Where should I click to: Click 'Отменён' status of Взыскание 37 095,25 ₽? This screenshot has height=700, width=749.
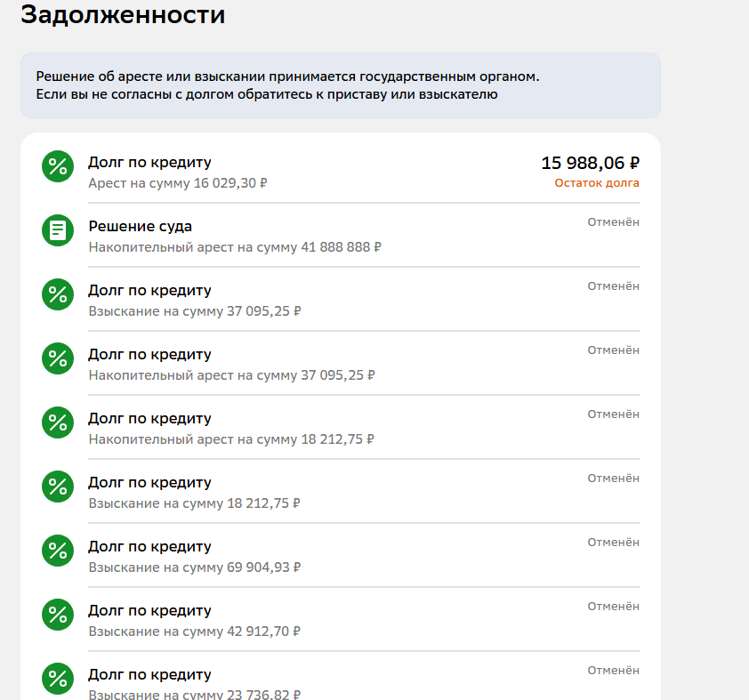613,286
